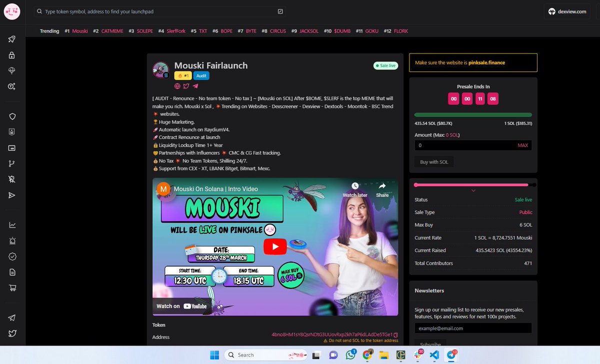
Task: Open the shield sidebar icon
Action: [x=12, y=116]
